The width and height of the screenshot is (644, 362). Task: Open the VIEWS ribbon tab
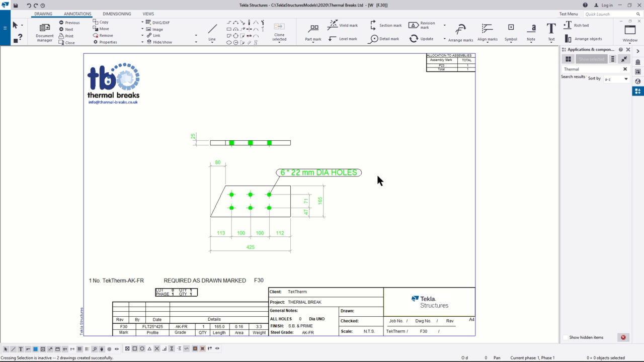coord(148,14)
